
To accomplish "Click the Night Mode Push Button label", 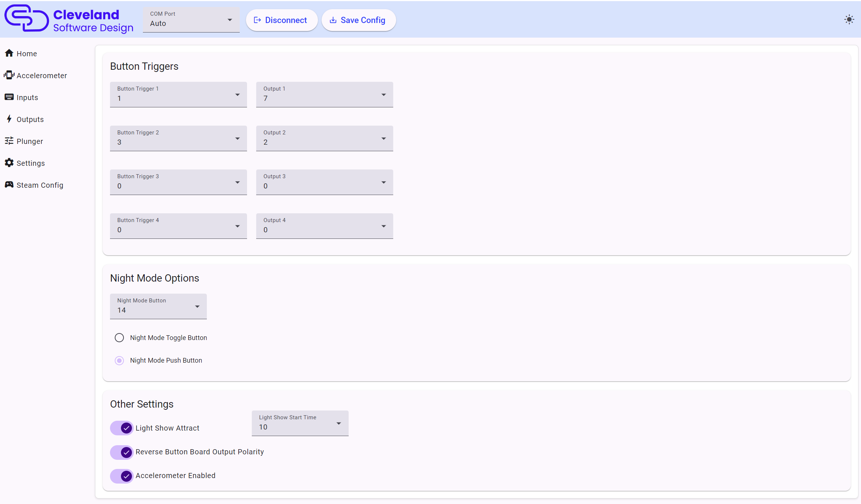I will pyautogui.click(x=166, y=360).
